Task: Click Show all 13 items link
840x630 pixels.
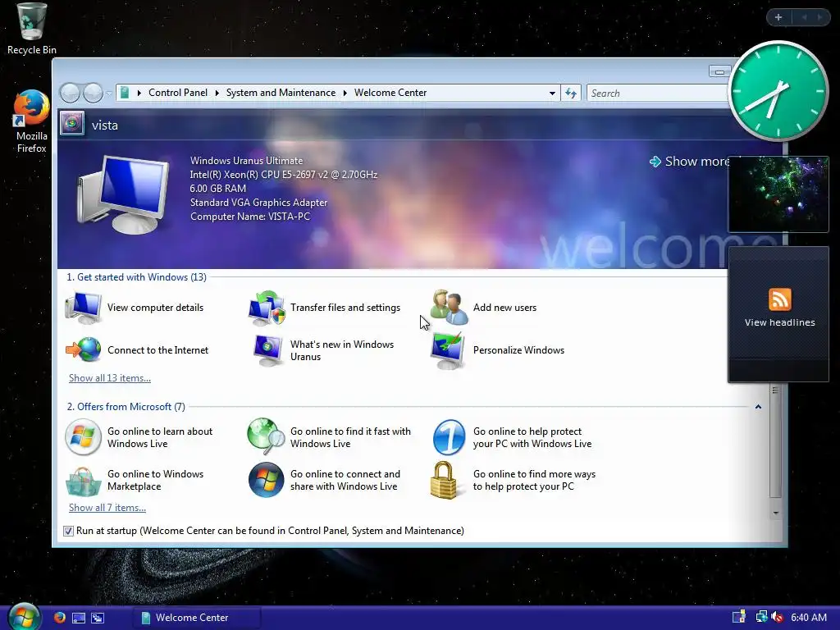Action: coord(110,378)
